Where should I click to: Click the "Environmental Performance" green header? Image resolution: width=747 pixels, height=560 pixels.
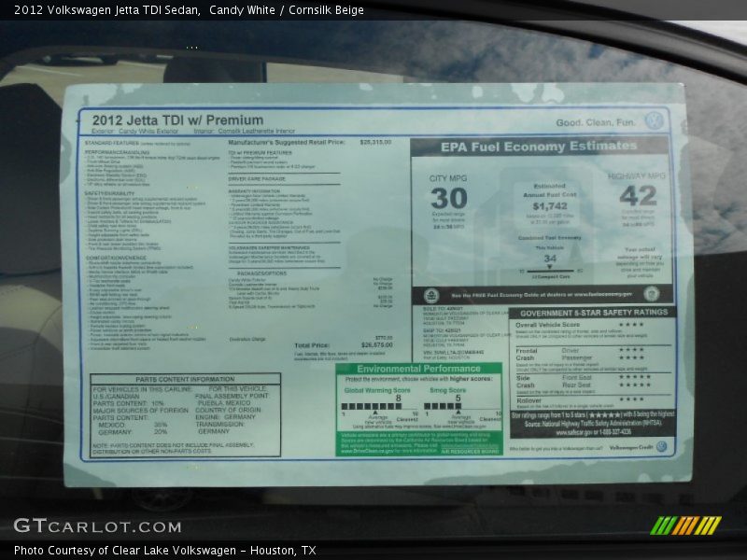pyautogui.click(x=418, y=369)
